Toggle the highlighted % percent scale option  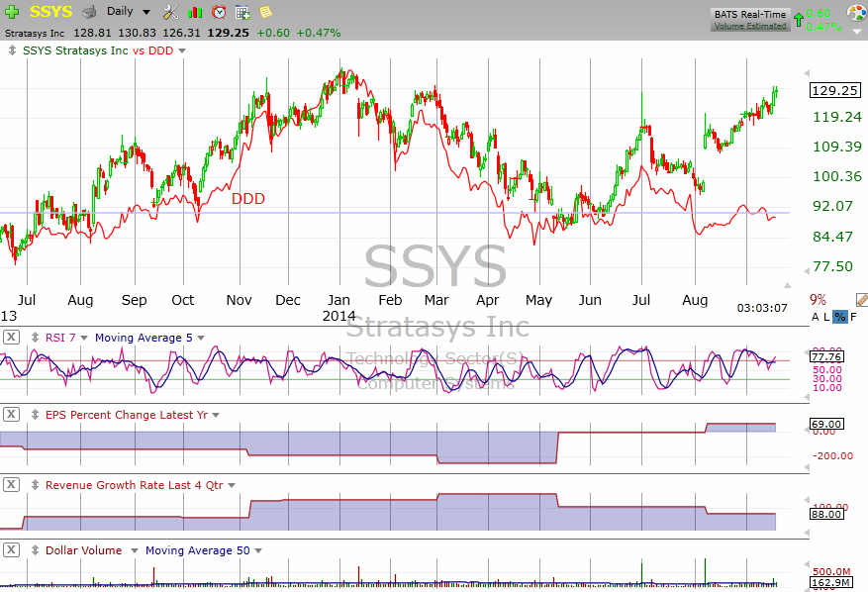pos(839,317)
